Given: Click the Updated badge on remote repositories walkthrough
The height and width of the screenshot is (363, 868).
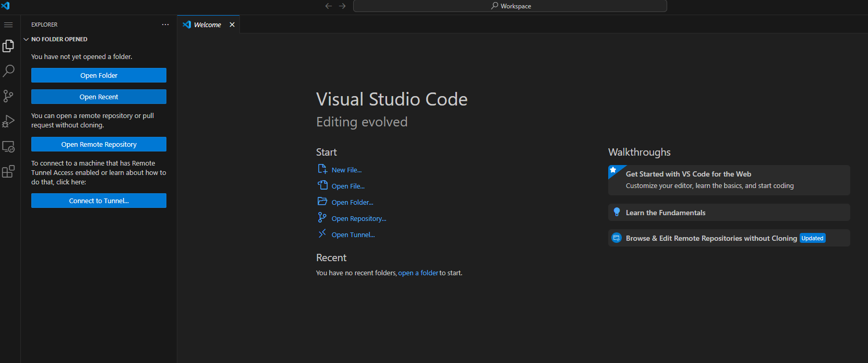Looking at the screenshot, I should click(x=813, y=238).
